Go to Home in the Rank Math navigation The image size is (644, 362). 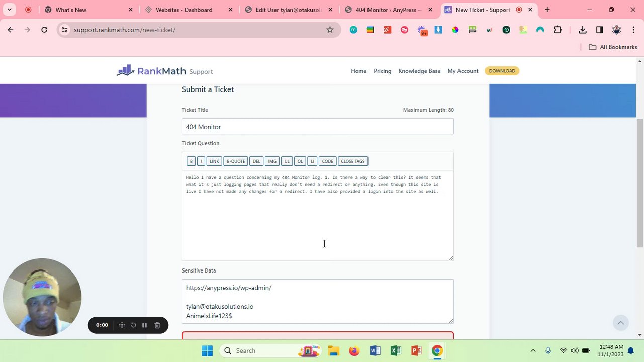pos(358,71)
